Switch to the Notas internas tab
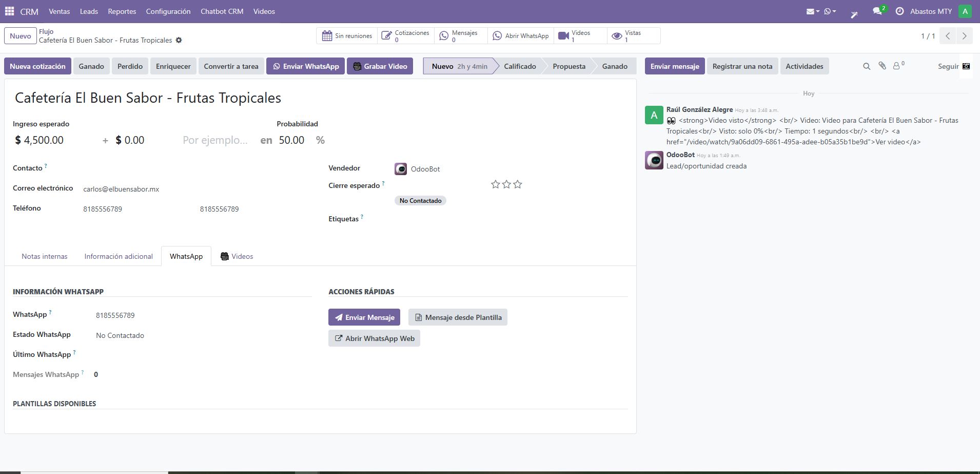 click(x=44, y=256)
